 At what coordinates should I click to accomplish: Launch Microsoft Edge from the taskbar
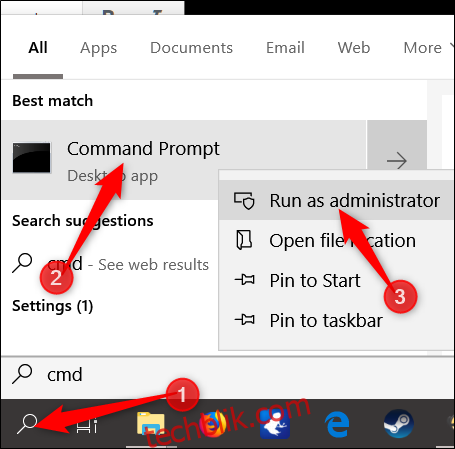click(x=337, y=424)
